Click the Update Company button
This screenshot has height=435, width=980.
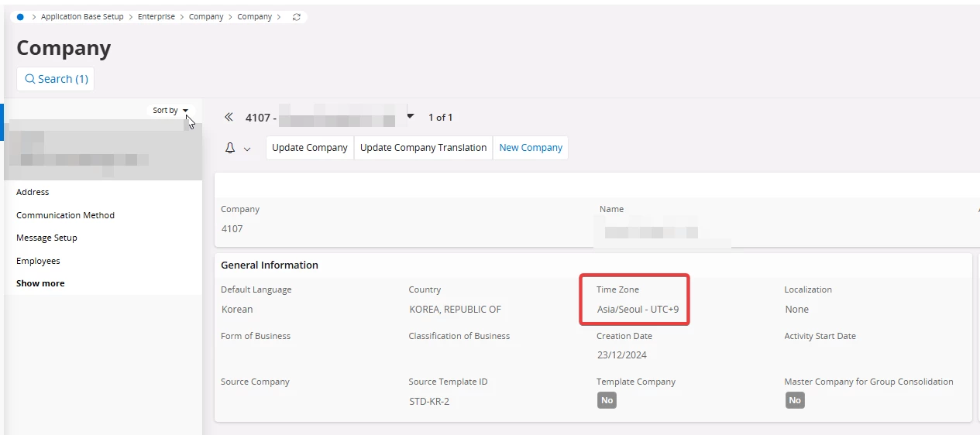click(x=310, y=148)
